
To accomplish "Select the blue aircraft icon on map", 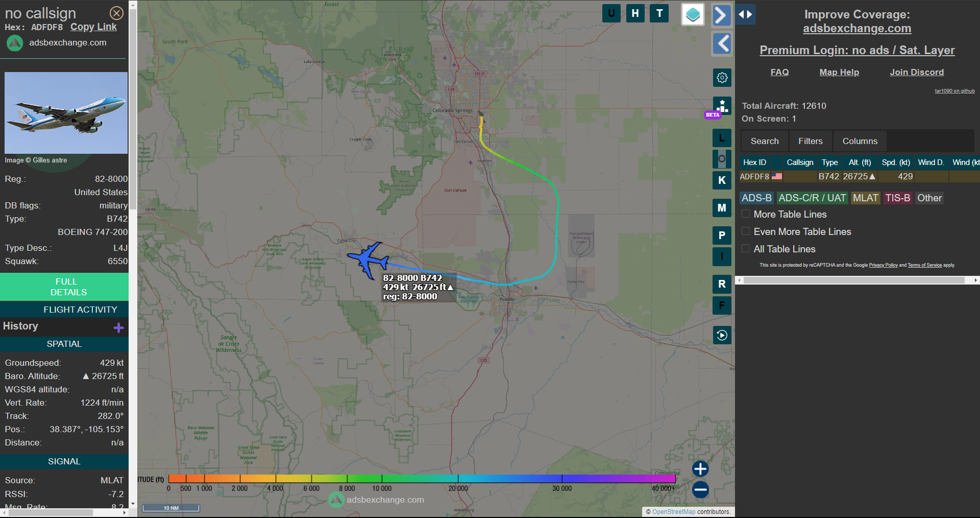I will (367, 260).
